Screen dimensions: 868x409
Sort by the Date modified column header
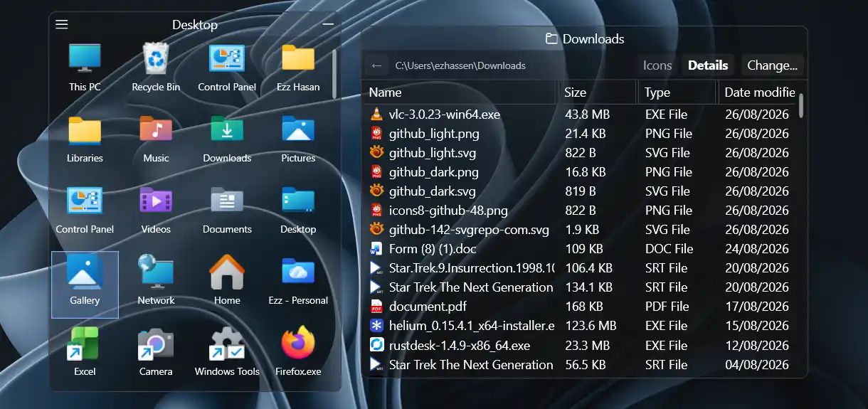click(x=757, y=92)
